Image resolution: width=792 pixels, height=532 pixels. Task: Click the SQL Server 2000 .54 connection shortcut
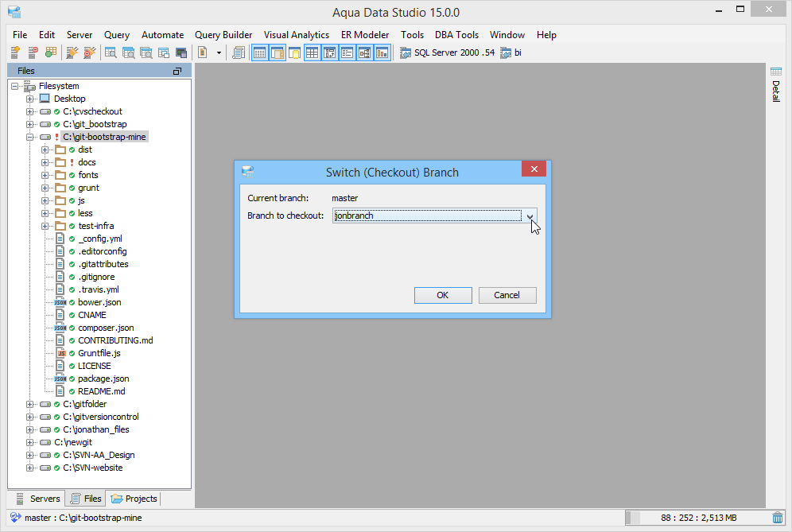click(x=448, y=52)
